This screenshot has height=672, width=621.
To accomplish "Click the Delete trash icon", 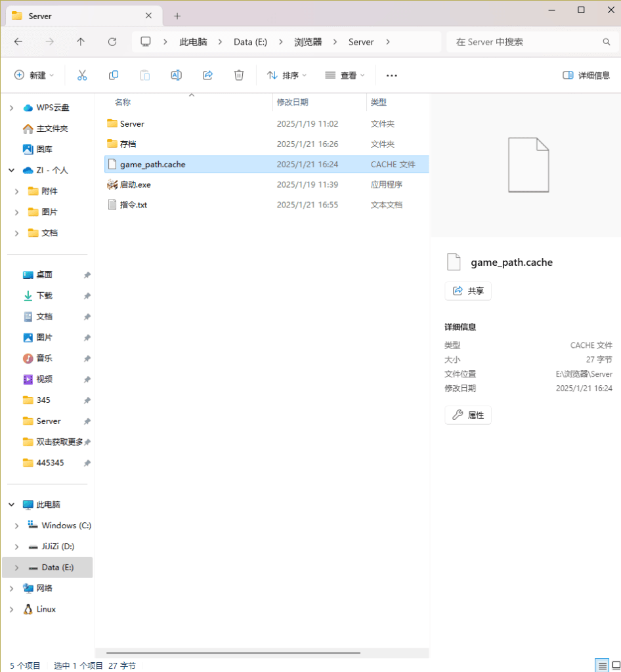I will point(239,75).
